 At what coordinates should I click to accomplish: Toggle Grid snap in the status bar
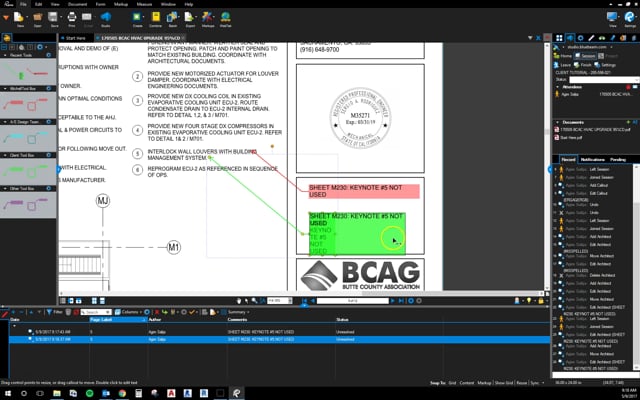452,383
